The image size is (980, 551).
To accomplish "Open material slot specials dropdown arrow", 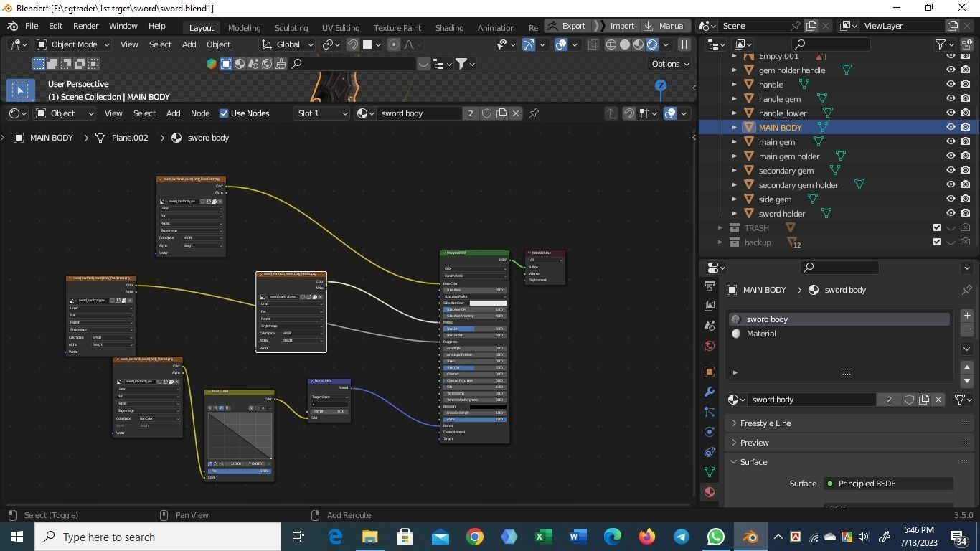I will [x=967, y=349].
